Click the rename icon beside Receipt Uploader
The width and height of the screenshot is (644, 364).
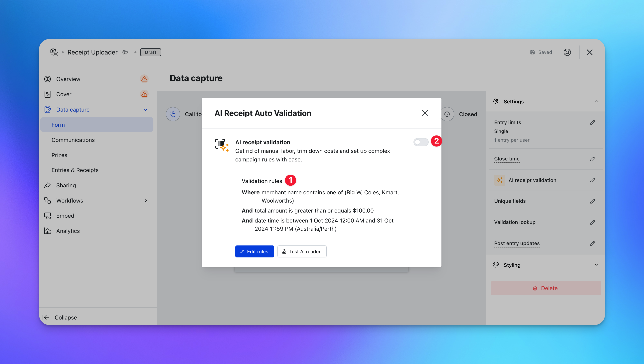pyautogui.click(x=125, y=52)
